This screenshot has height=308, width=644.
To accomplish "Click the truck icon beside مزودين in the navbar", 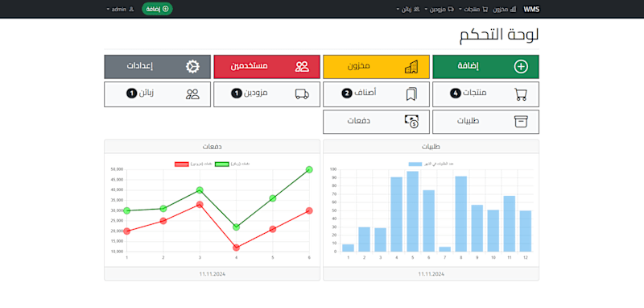I will (x=451, y=9).
